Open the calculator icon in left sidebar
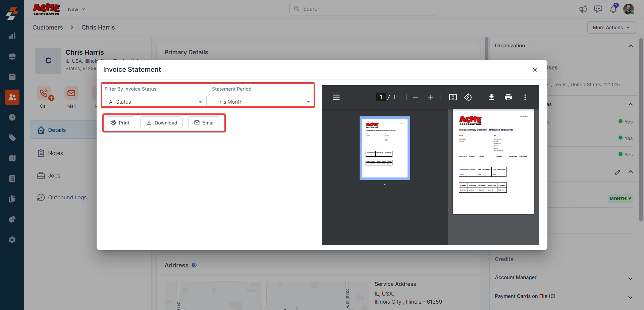 12,178
